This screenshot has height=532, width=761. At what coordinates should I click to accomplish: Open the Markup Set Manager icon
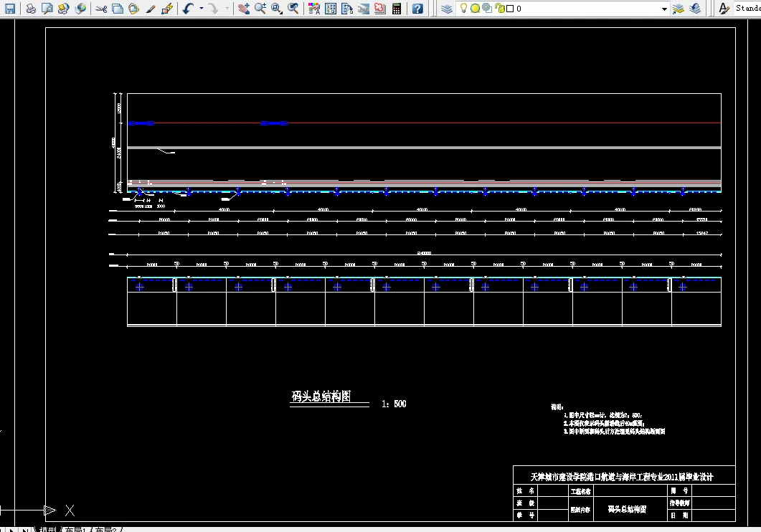(x=380, y=8)
